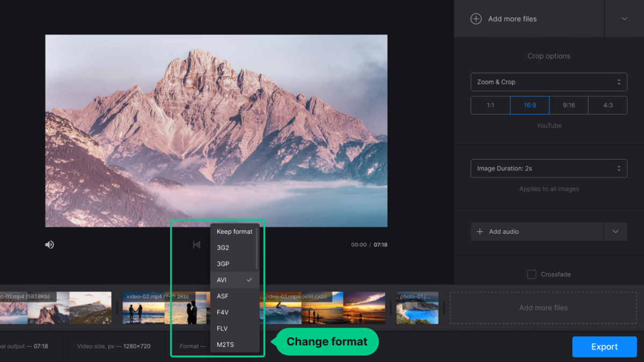Screen dimensions: 644x362
Task: Click the plus icon beside Add more files
Action: [476, 19]
